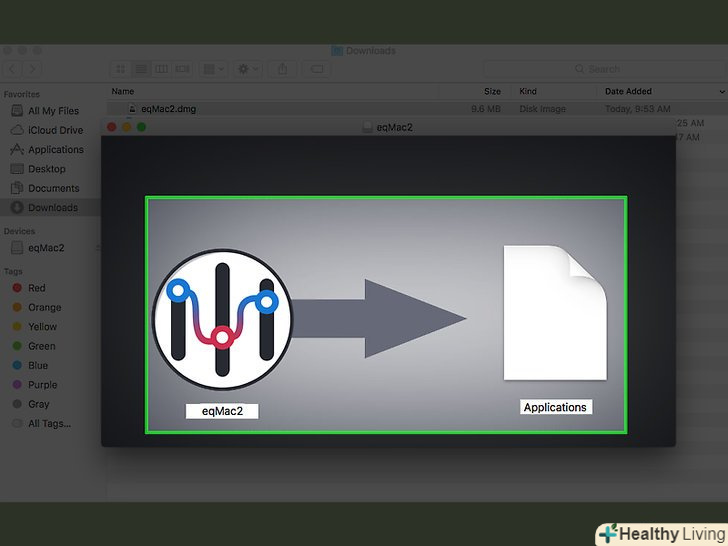This screenshot has width=728, height=546.
Task: Click the 9.6 MB size cell
Action: click(x=486, y=109)
